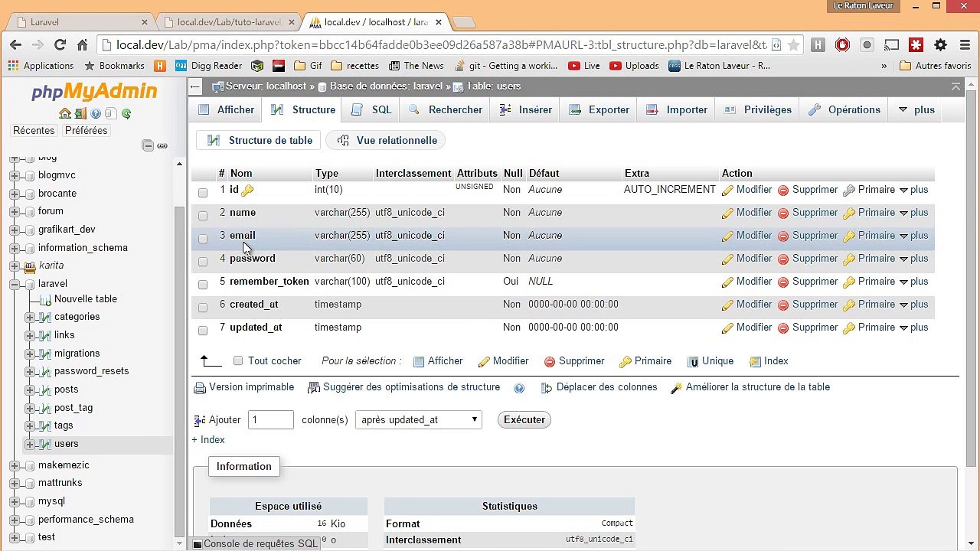Click Supprimer red icon for password row
The width and height of the screenshot is (980, 551).
pyautogui.click(x=783, y=259)
